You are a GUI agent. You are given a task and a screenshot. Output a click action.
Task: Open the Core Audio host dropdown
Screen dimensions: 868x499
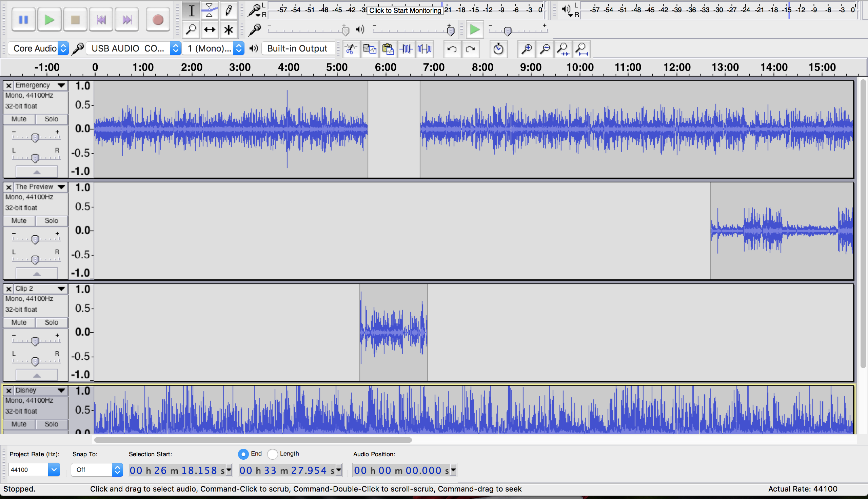pyautogui.click(x=38, y=48)
